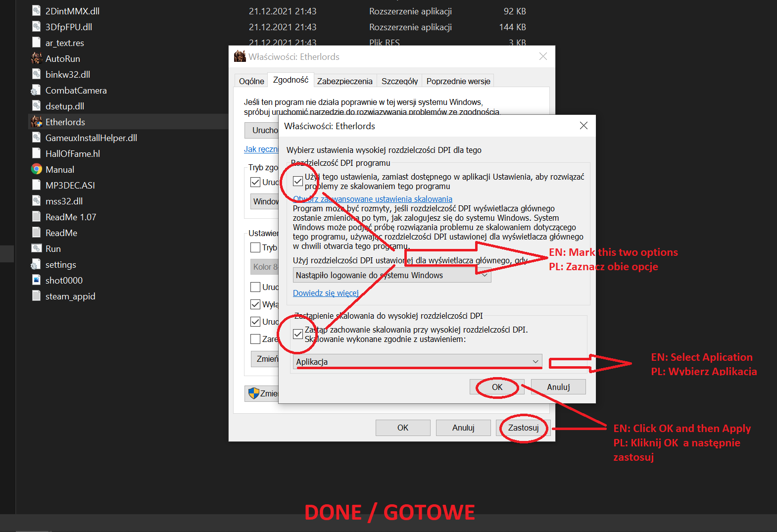Click the CombatCamera config file icon
This screenshot has width=777, height=532.
36,90
